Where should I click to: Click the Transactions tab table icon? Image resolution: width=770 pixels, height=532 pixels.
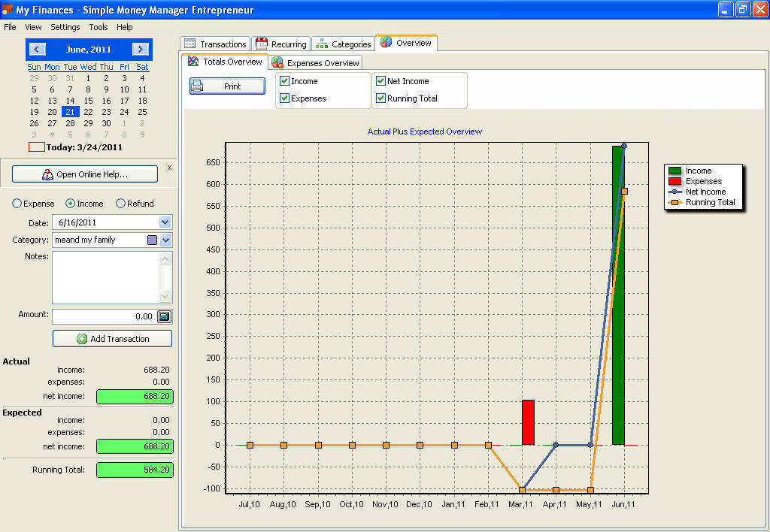pos(190,44)
